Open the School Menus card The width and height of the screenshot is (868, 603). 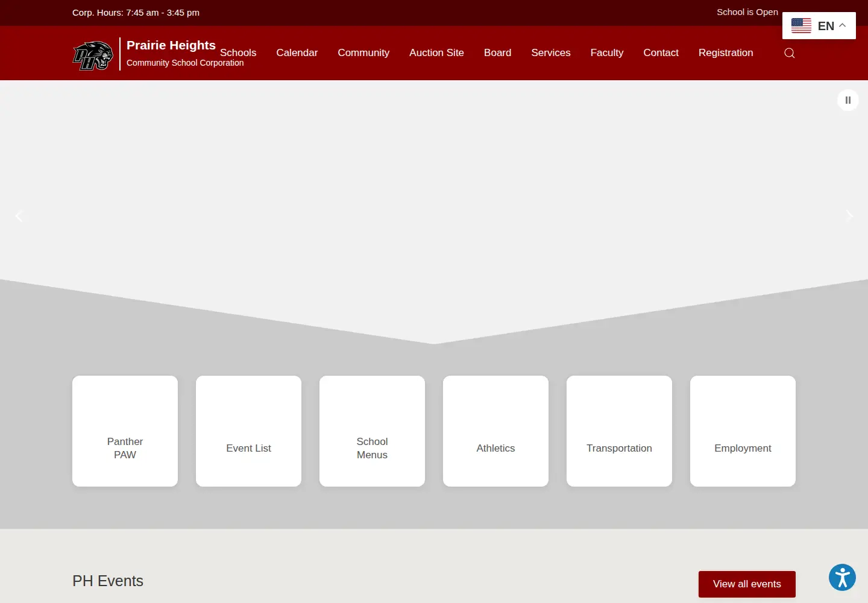372,431
